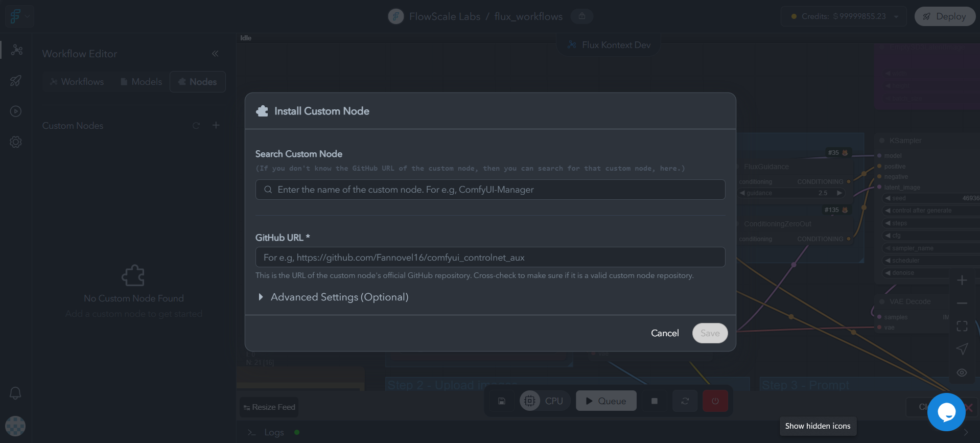This screenshot has height=443, width=980.
Task: Click the fit view frame icon
Action: 962,327
